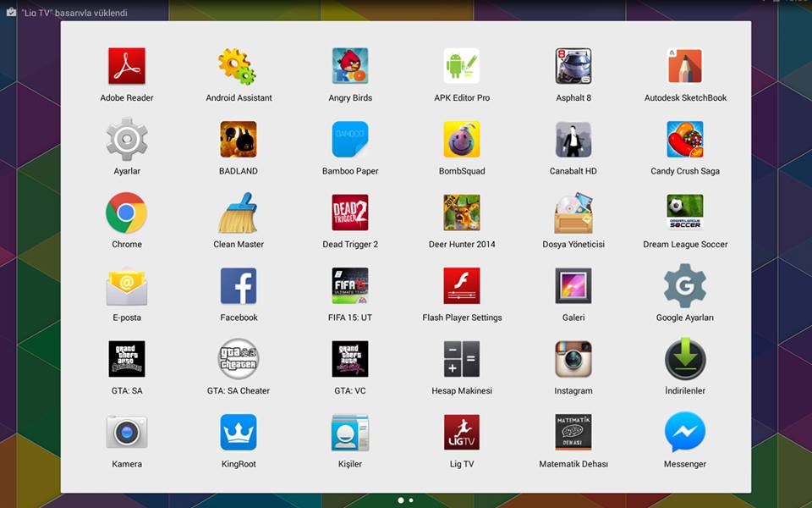Start Candy Crush Saga

click(x=685, y=140)
